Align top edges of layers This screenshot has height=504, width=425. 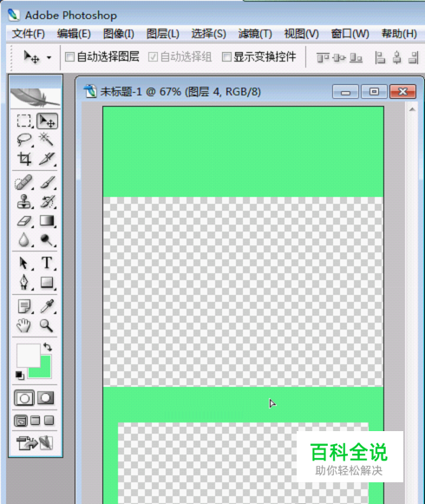[323, 58]
